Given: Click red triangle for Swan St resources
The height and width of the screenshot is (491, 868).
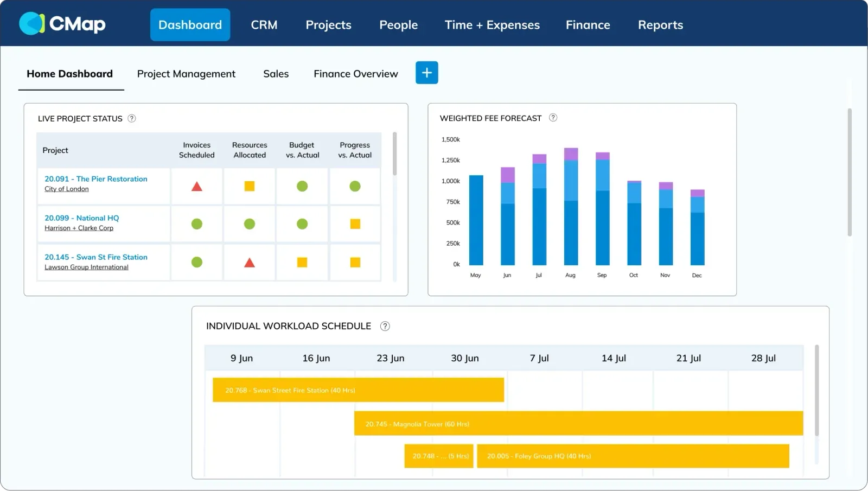Looking at the screenshot, I should point(250,263).
